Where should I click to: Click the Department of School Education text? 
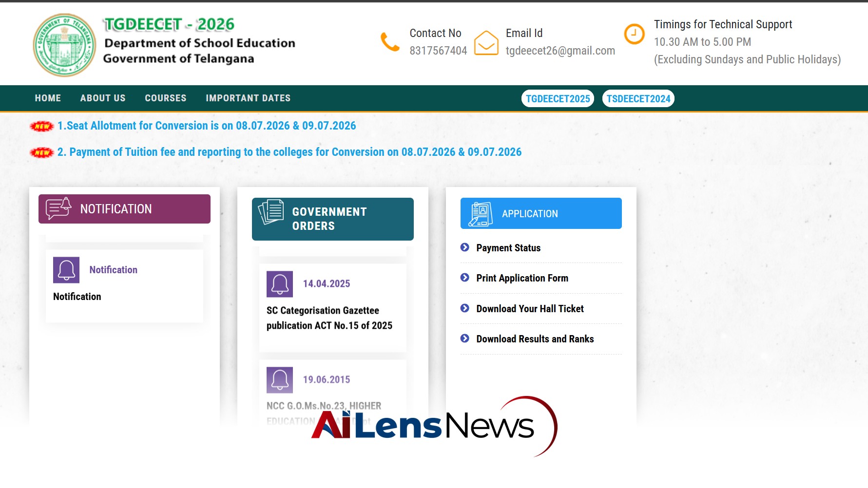[x=200, y=43]
